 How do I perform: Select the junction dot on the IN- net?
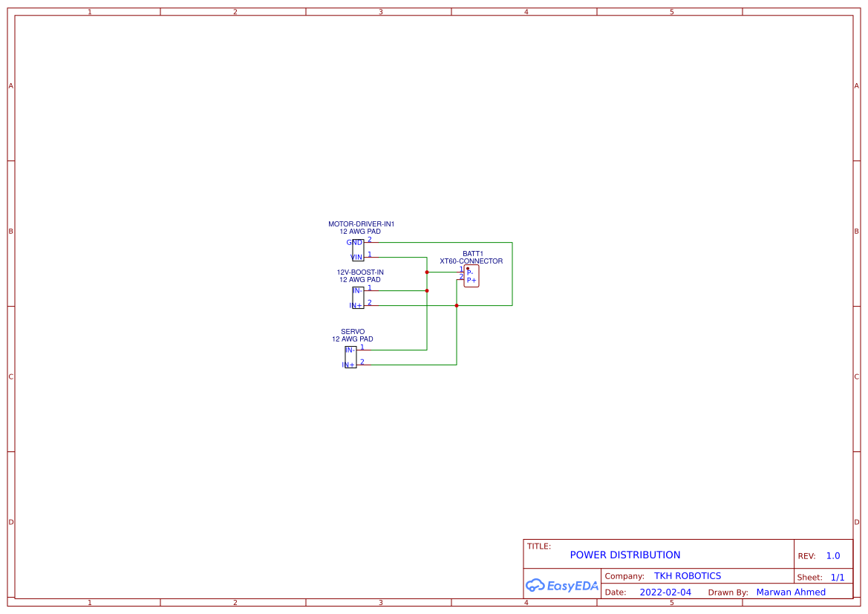(426, 291)
